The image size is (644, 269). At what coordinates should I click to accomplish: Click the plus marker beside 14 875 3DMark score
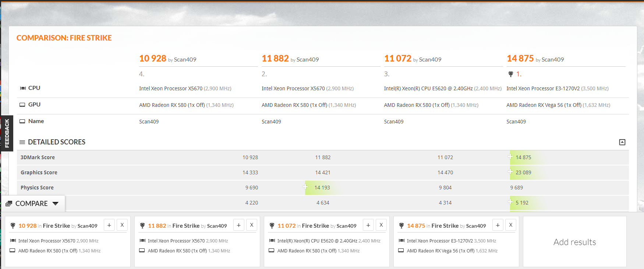[x=510, y=157]
